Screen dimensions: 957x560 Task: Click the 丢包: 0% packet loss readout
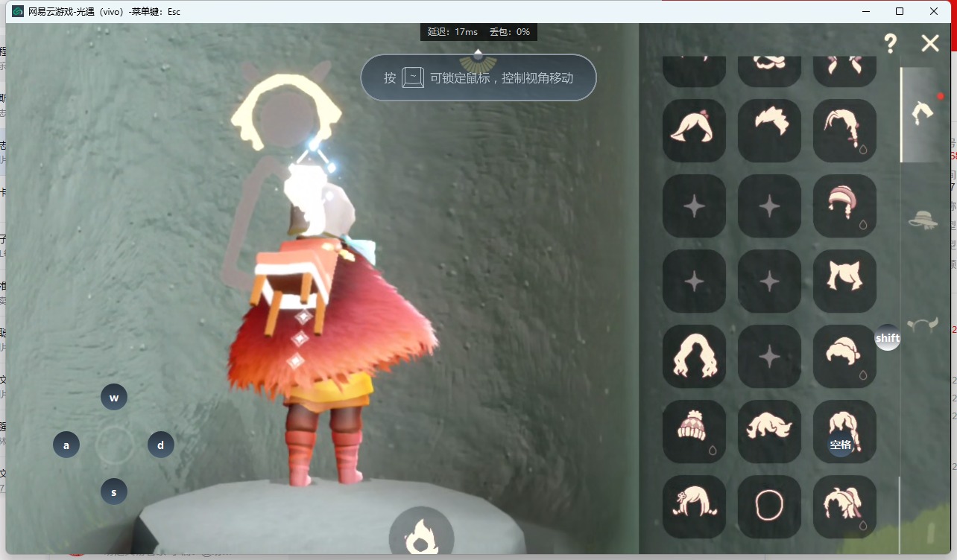[x=510, y=32]
